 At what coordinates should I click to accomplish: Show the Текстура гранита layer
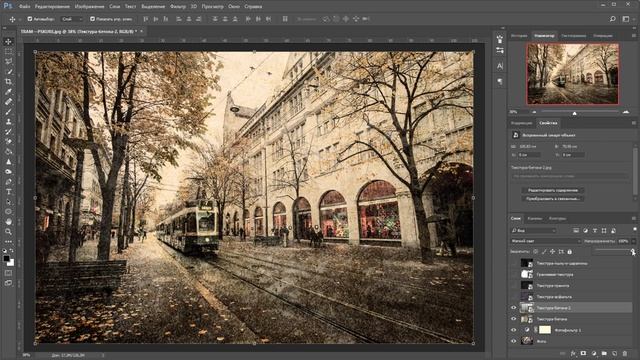pos(513,286)
